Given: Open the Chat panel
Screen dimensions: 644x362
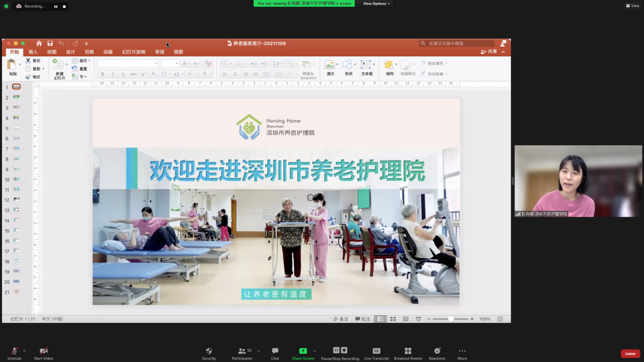Looking at the screenshot, I should [275, 351].
